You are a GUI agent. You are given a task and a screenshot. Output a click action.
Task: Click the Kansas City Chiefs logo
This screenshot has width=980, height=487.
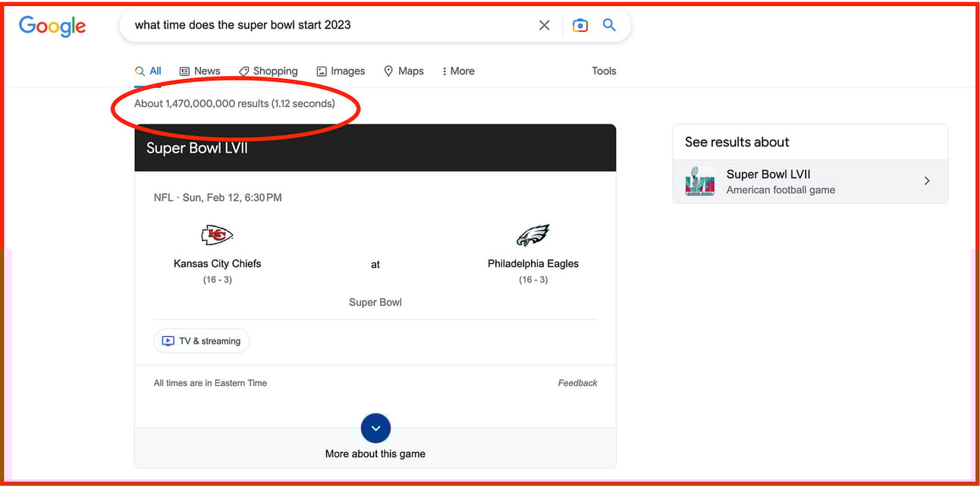(217, 235)
